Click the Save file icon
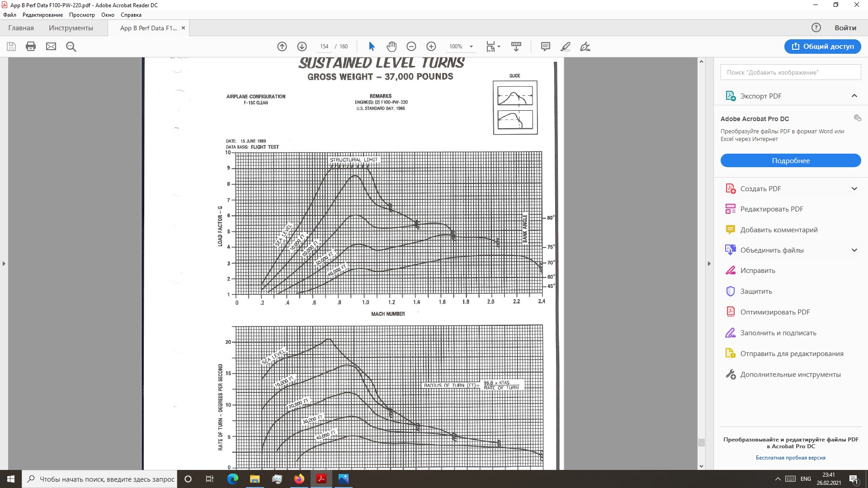Image resolution: width=868 pixels, height=488 pixels. 11,47
